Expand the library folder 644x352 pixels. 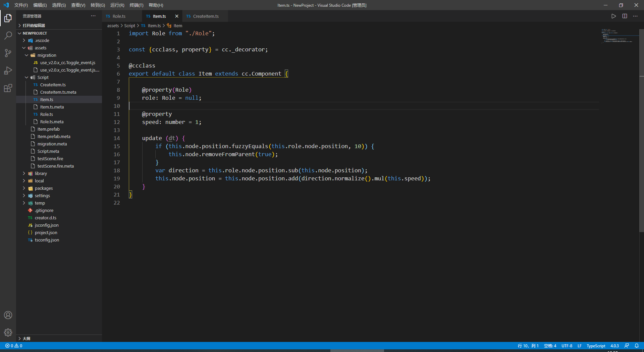41,174
